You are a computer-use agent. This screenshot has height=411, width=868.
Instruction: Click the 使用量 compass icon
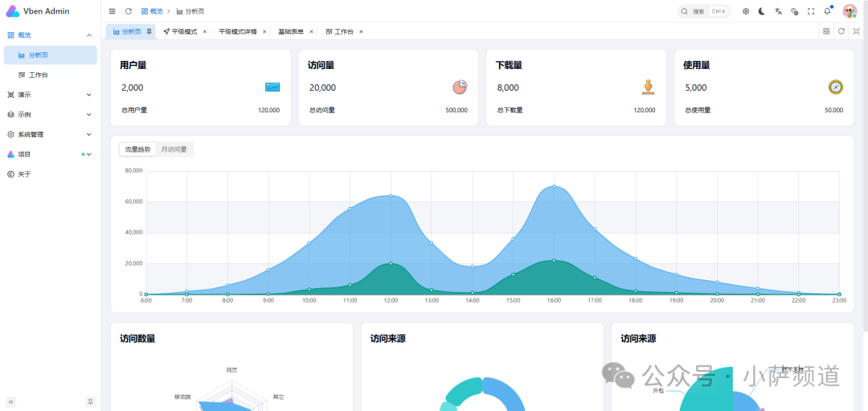click(835, 87)
